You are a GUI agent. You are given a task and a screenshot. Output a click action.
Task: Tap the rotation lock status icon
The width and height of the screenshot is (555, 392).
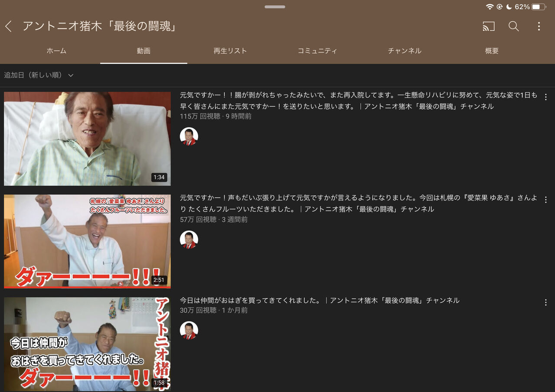(x=499, y=7)
